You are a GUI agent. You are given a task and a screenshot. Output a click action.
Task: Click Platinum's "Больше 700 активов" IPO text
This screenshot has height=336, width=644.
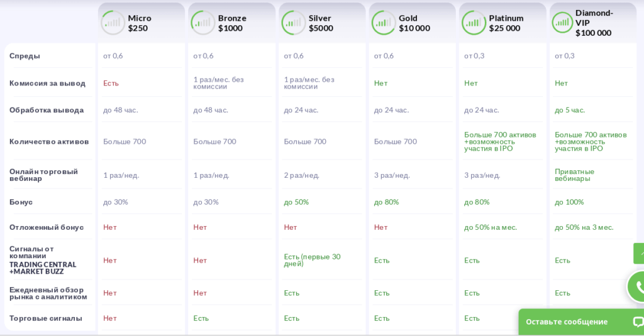point(500,141)
